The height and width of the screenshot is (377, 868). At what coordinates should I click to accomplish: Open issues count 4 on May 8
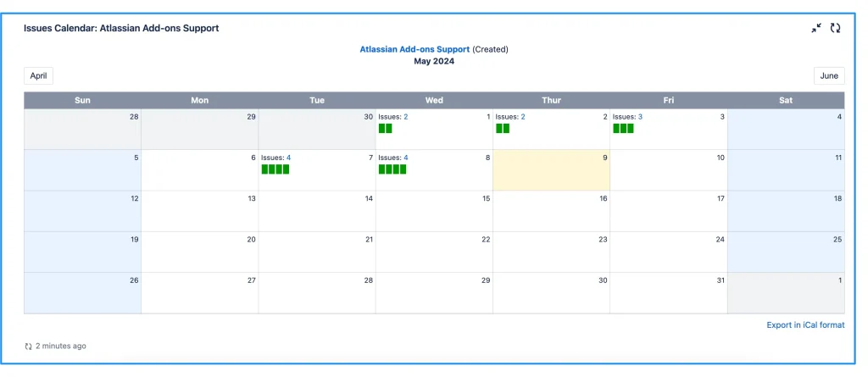(405, 158)
